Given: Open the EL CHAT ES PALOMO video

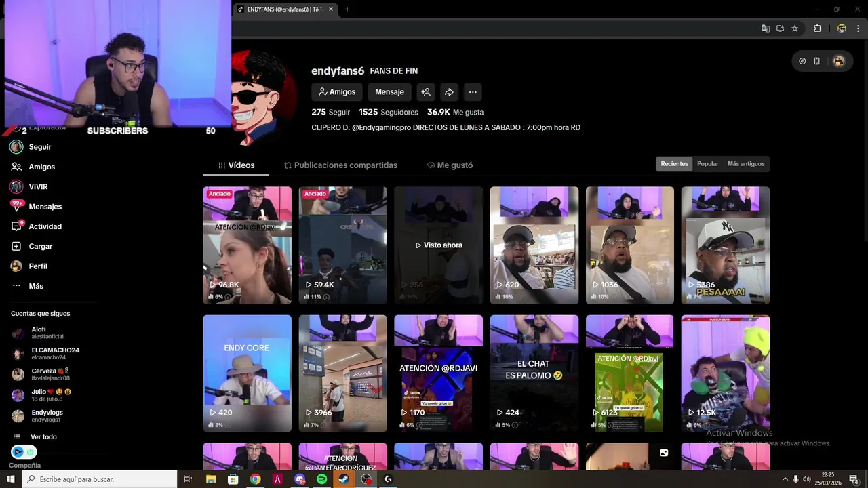Looking at the screenshot, I should click(x=534, y=373).
